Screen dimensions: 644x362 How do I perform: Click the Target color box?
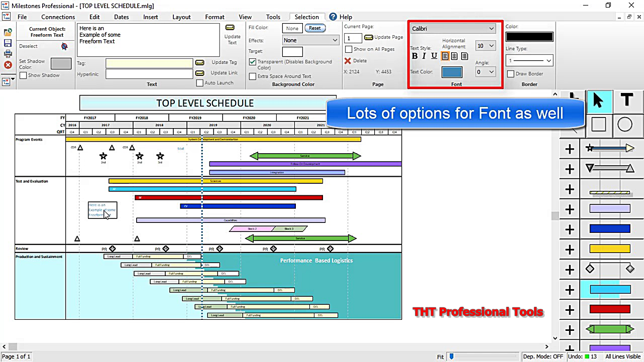point(292,51)
